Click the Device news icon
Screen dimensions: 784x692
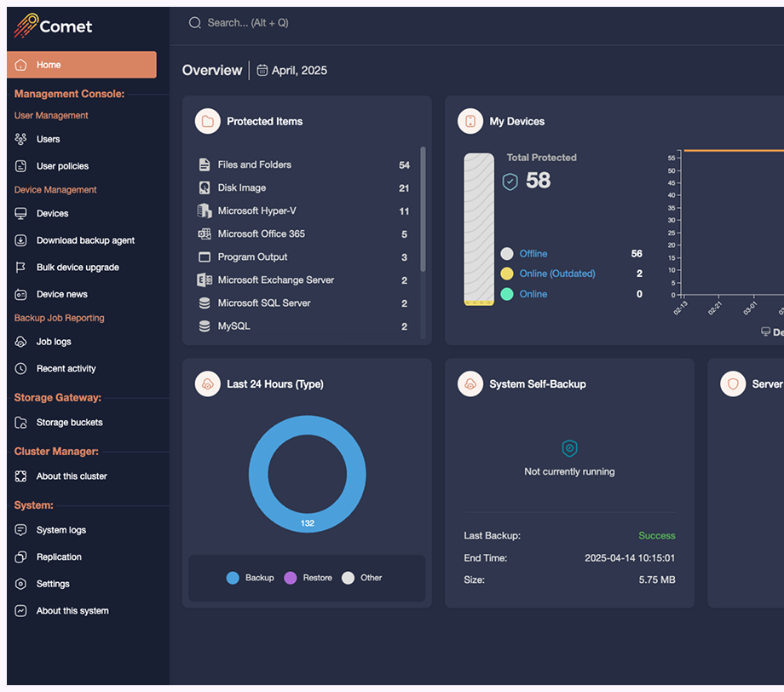20,295
